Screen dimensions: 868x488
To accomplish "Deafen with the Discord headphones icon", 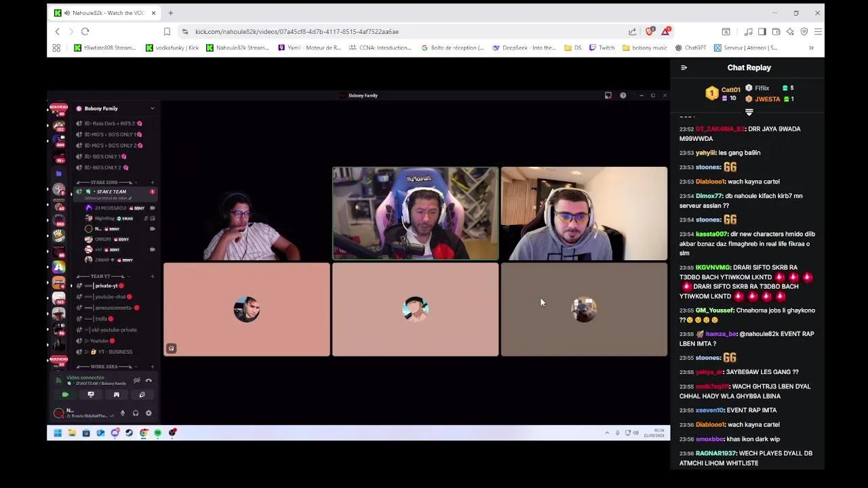I will tap(136, 413).
